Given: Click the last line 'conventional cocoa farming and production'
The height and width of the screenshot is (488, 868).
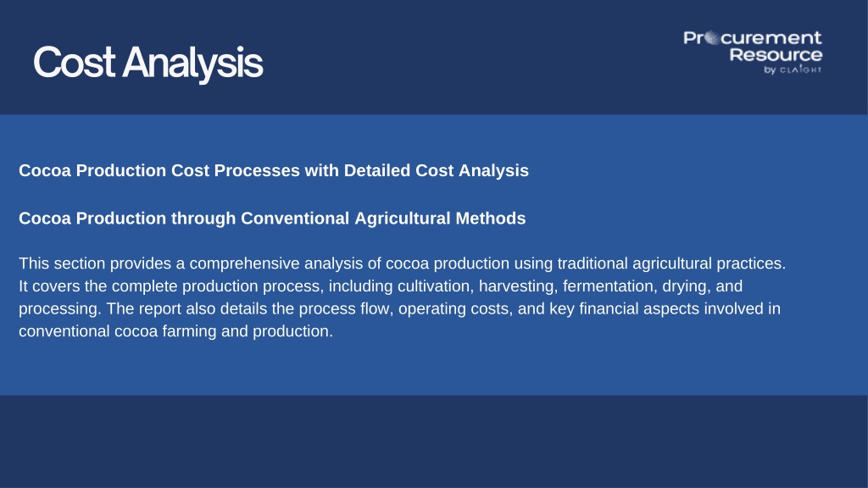Looking at the screenshot, I should pyautogui.click(x=175, y=331).
